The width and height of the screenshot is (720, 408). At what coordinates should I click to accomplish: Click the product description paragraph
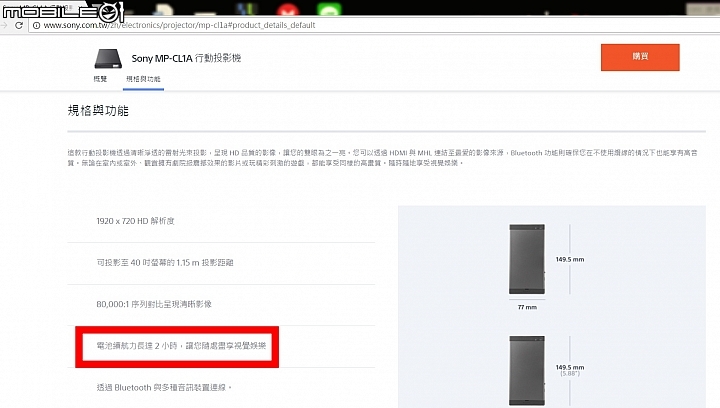(382, 157)
